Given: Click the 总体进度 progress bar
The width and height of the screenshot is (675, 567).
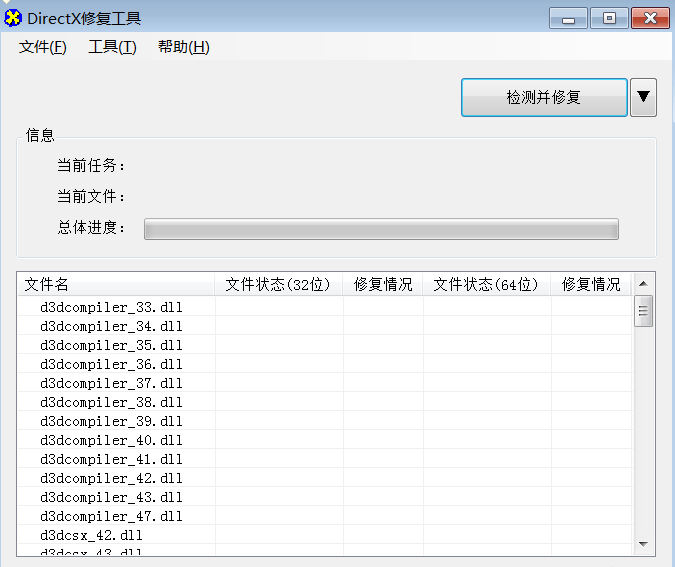Looking at the screenshot, I should click(381, 229).
